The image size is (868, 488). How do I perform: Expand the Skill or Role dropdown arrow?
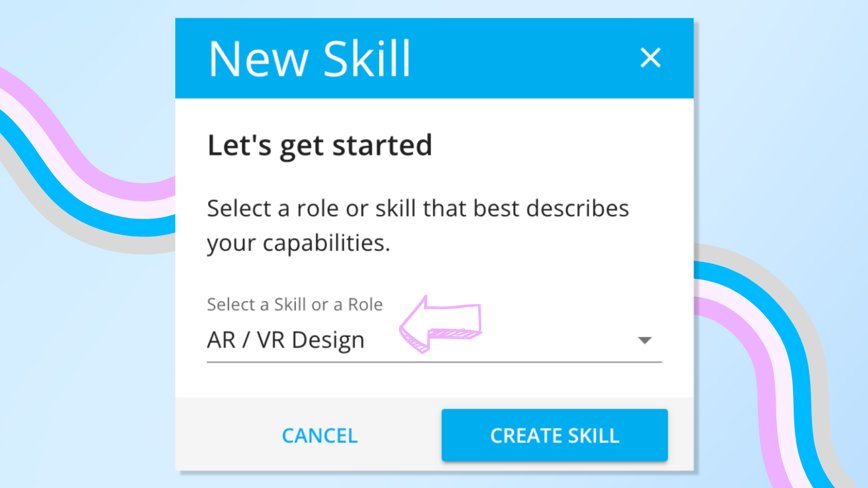[x=644, y=341]
